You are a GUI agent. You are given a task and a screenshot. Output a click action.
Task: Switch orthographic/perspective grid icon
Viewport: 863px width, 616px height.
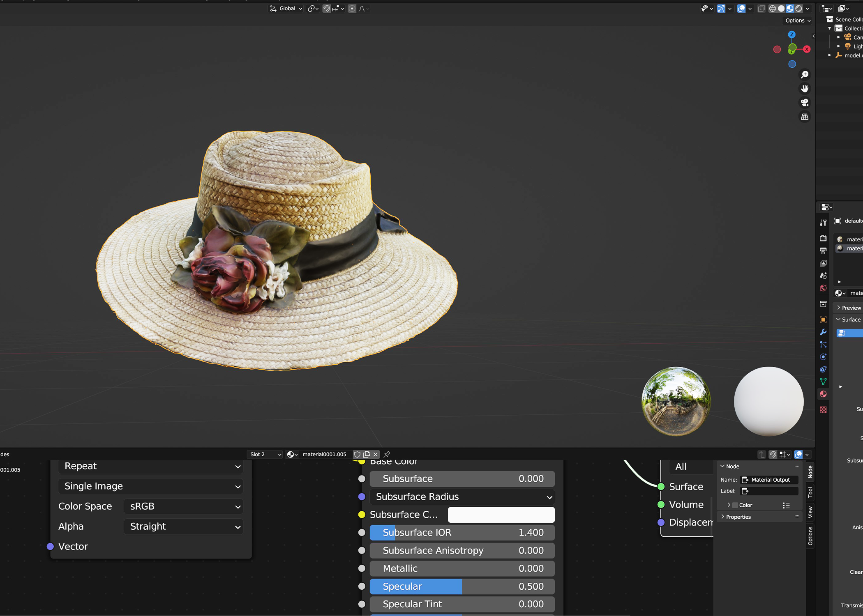(x=805, y=117)
